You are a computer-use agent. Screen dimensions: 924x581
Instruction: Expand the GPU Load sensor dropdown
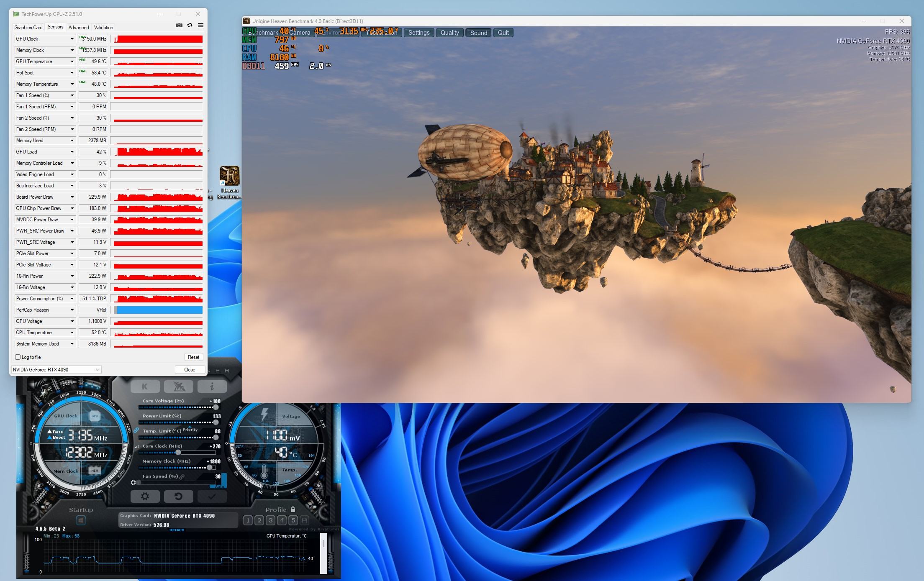(x=72, y=152)
